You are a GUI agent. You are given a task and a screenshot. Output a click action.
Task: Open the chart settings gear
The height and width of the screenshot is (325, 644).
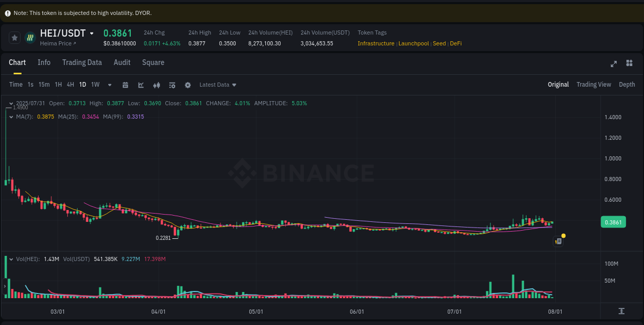pos(188,85)
